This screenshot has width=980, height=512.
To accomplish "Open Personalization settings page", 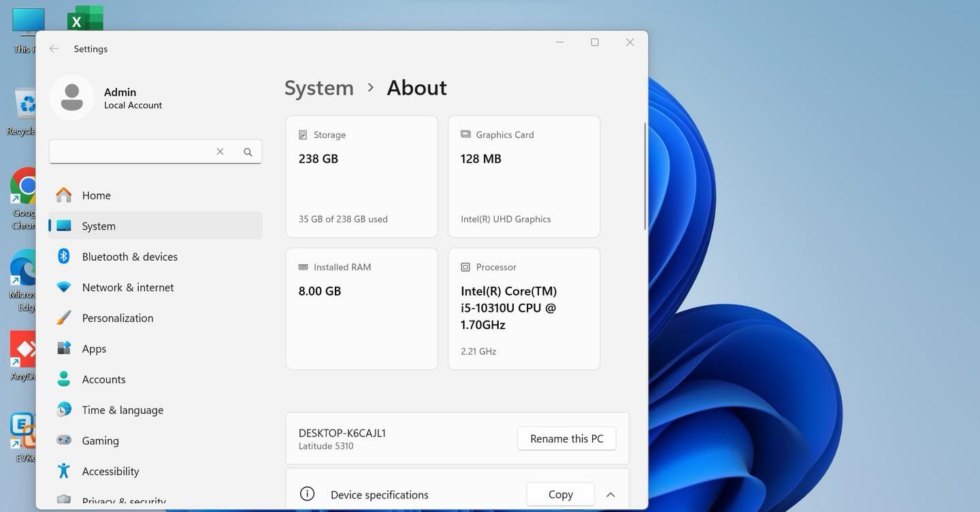I will click(x=117, y=318).
